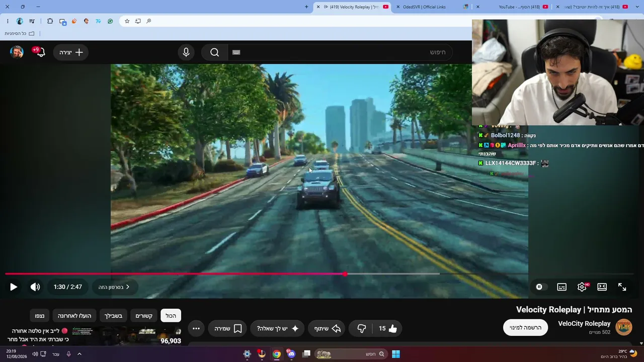Image resolution: width=644 pixels, height=362 pixels.
Task: Ask a question with 'יש לך שאלה?' button
Action: [278, 329]
